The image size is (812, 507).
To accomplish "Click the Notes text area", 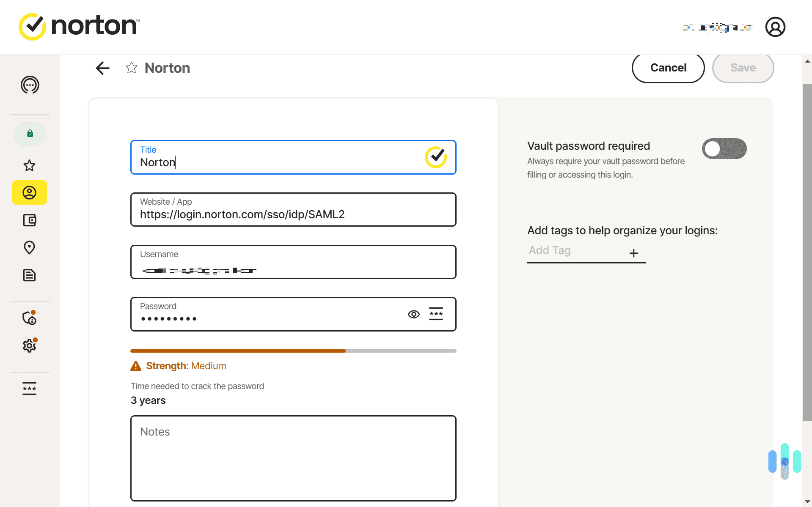I will [293, 458].
